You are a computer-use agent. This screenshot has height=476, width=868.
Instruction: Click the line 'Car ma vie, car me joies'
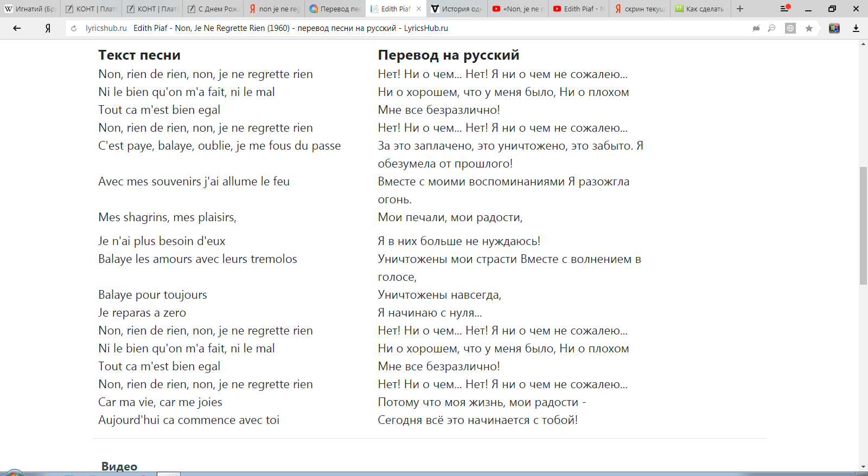point(160,402)
